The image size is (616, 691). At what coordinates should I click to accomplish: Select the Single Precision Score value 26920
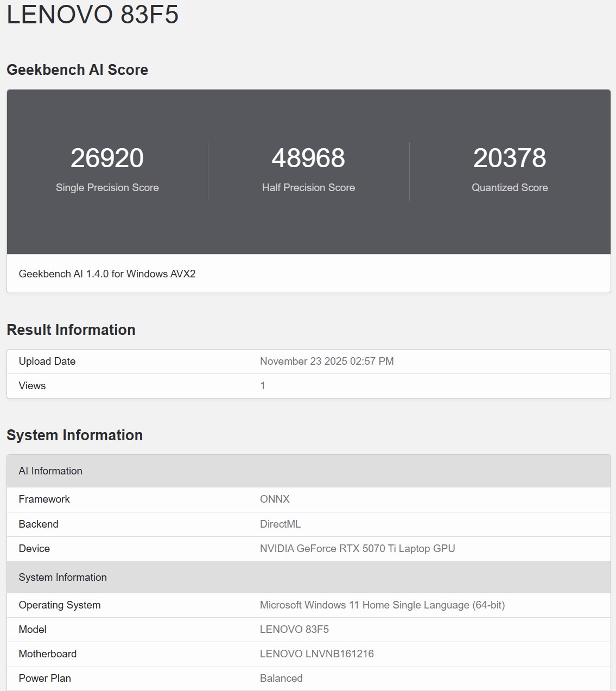[107, 159]
